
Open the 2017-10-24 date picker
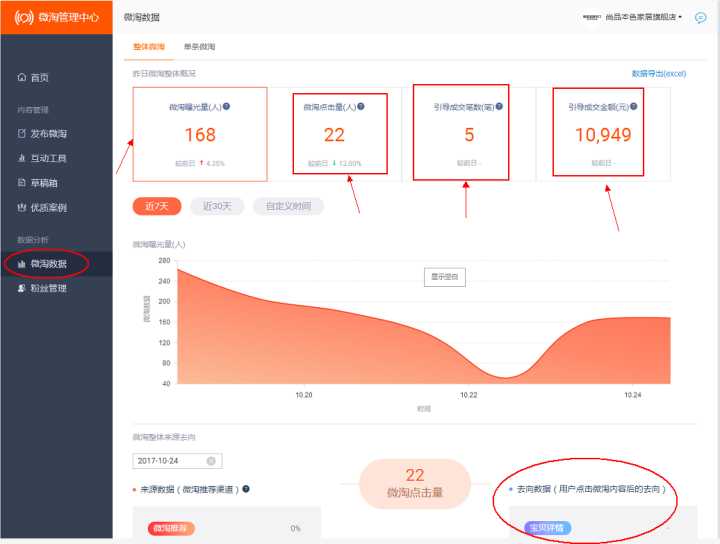[x=168, y=461]
